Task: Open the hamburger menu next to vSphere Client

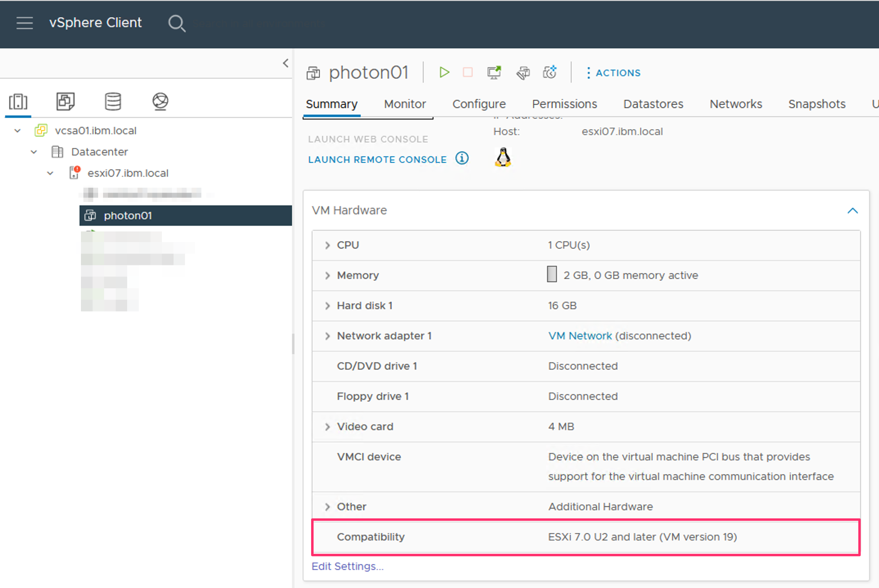Action: click(25, 23)
